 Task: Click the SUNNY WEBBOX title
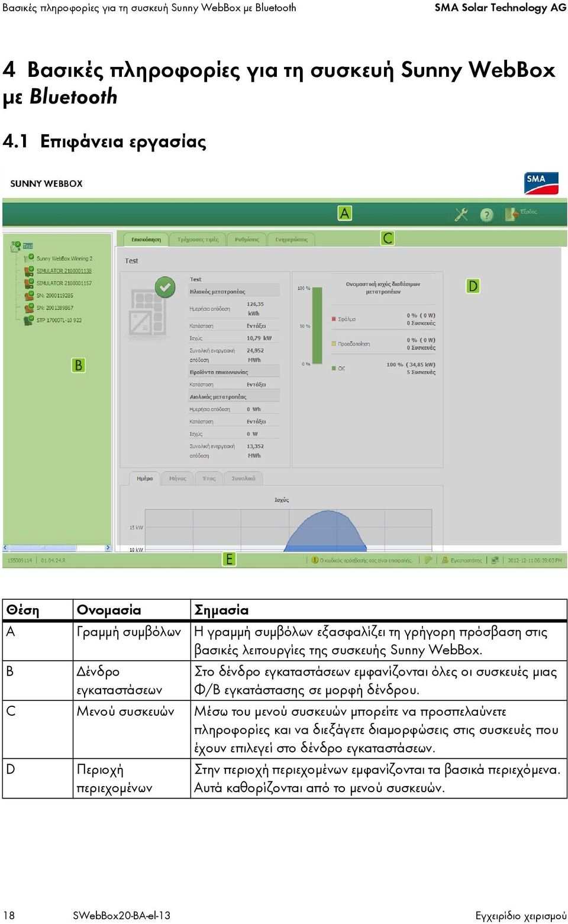coord(46,184)
